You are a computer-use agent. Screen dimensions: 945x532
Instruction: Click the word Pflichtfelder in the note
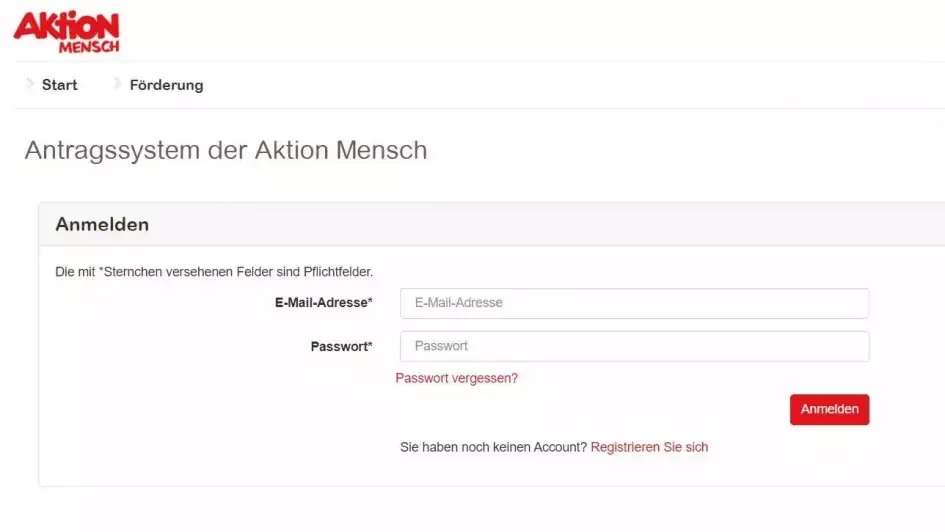(338, 272)
